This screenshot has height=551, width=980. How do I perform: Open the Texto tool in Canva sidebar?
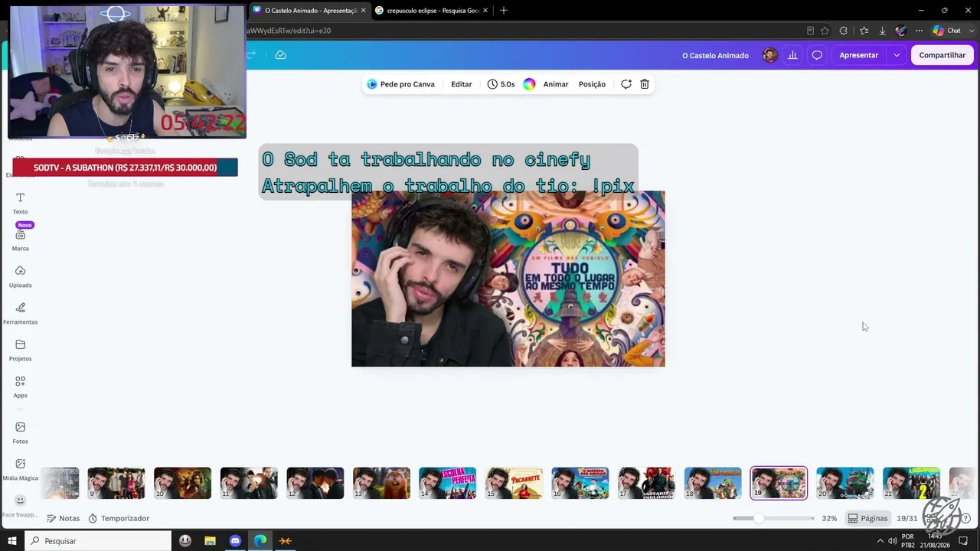click(x=21, y=203)
